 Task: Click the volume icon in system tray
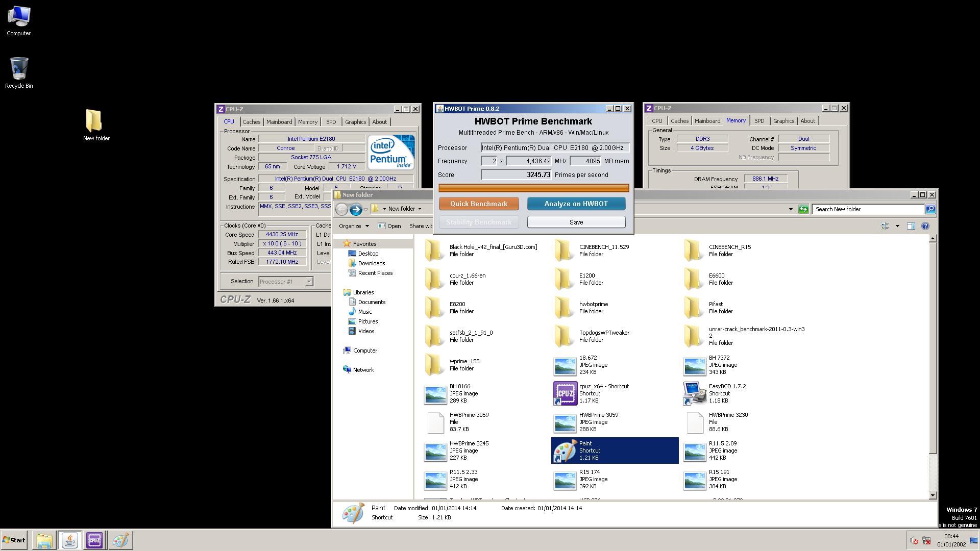click(x=914, y=541)
